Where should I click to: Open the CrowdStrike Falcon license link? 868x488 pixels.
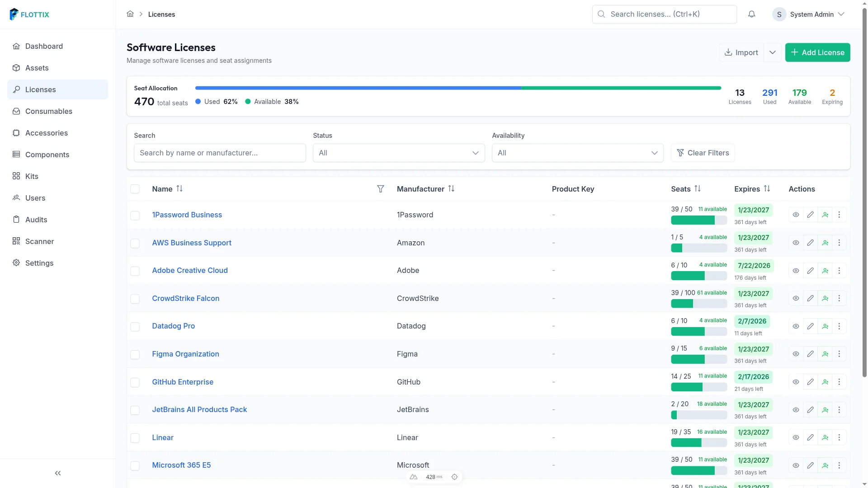185,298
